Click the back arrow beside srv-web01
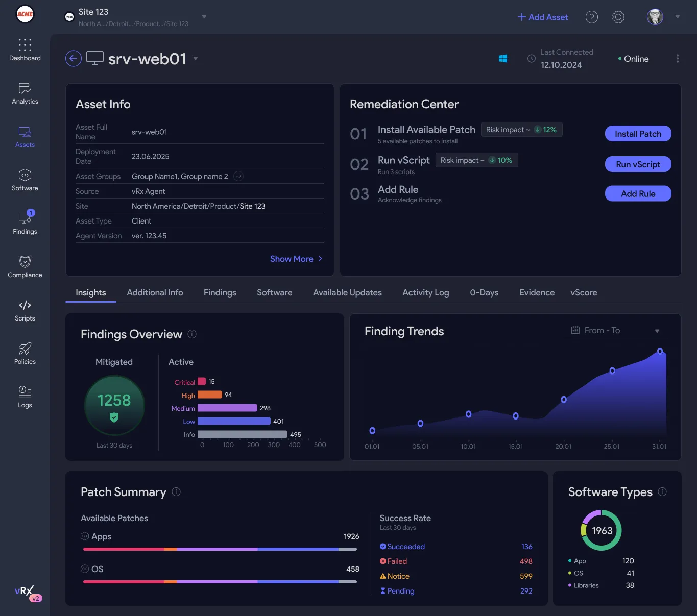The image size is (697, 616). click(x=74, y=59)
